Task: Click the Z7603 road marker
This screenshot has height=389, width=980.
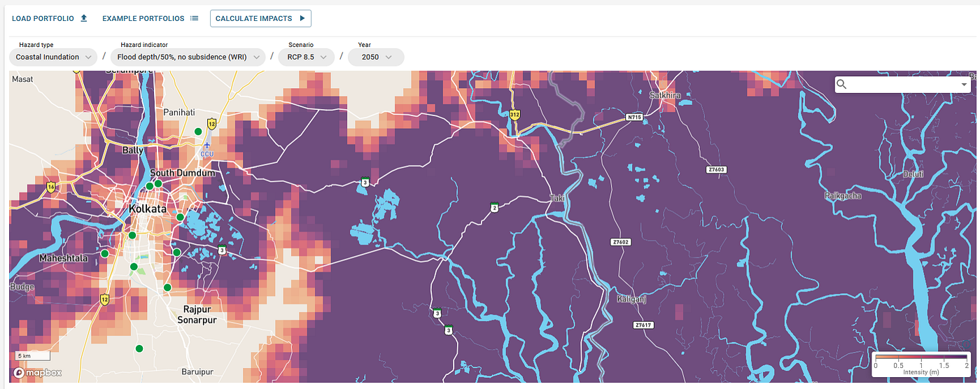Action: tap(716, 170)
